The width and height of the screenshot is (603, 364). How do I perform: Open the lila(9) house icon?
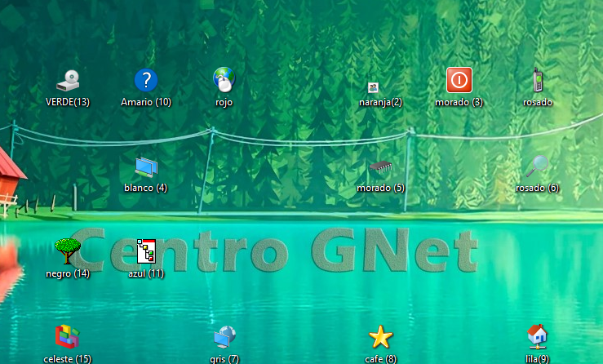click(537, 336)
